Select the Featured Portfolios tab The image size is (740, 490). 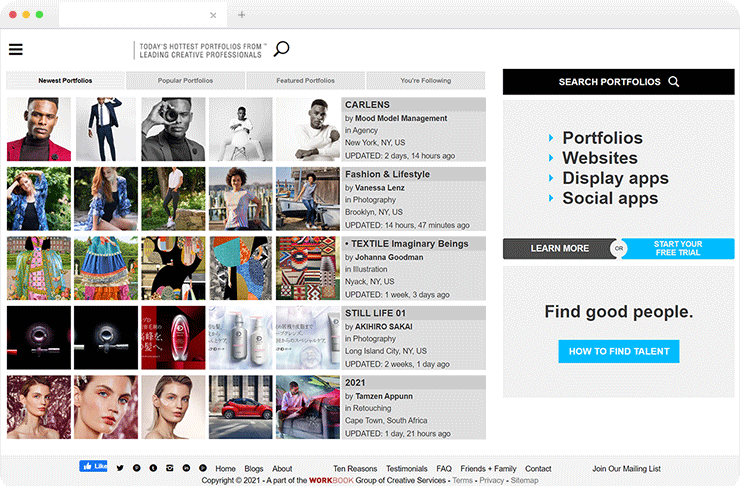point(305,81)
